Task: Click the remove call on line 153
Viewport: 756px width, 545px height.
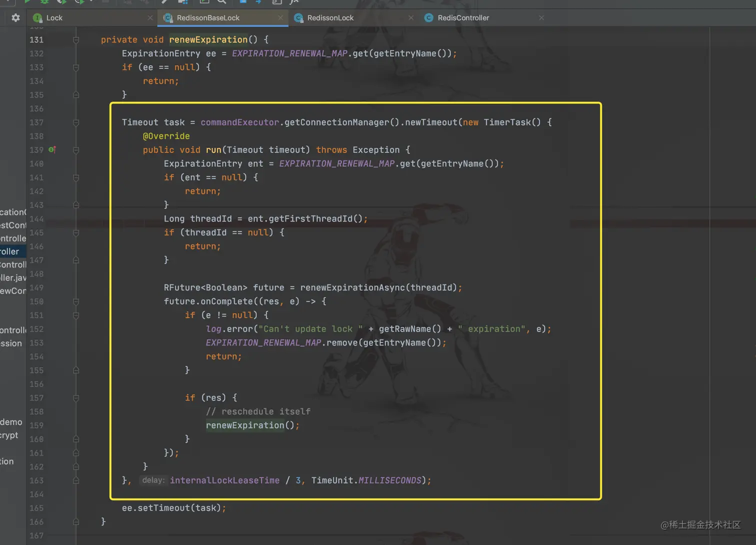Action: pos(342,342)
